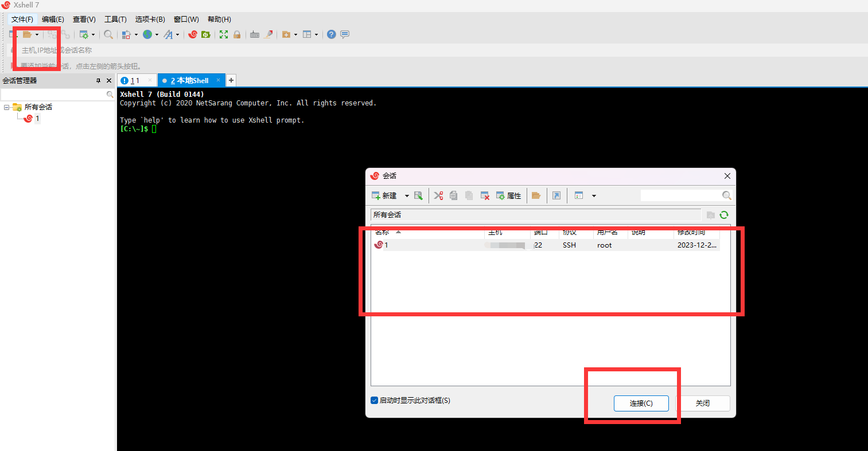Open the dropdown arrow next to 新建 in the dialog

pyautogui.click(x=407, y=195)
